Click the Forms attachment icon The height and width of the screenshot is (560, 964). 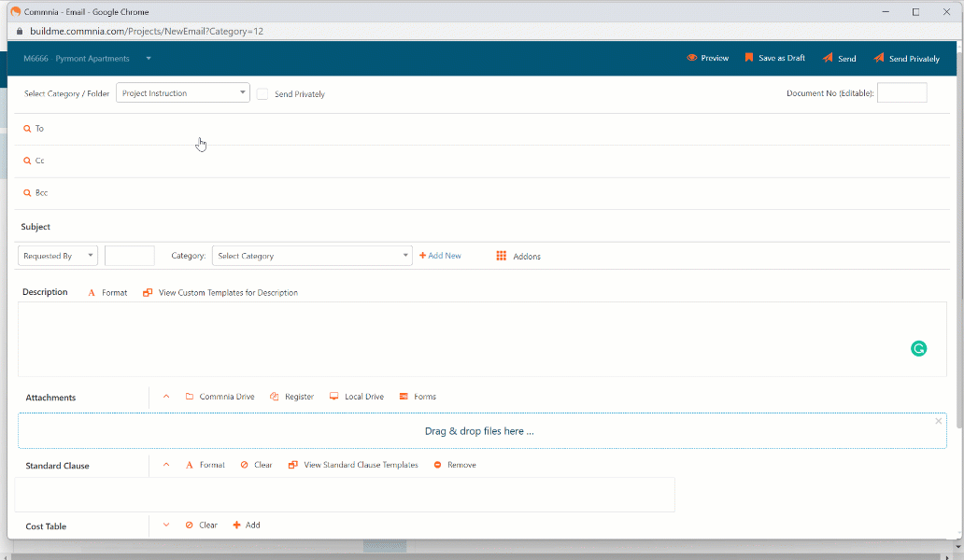click(x=404, y=397)
